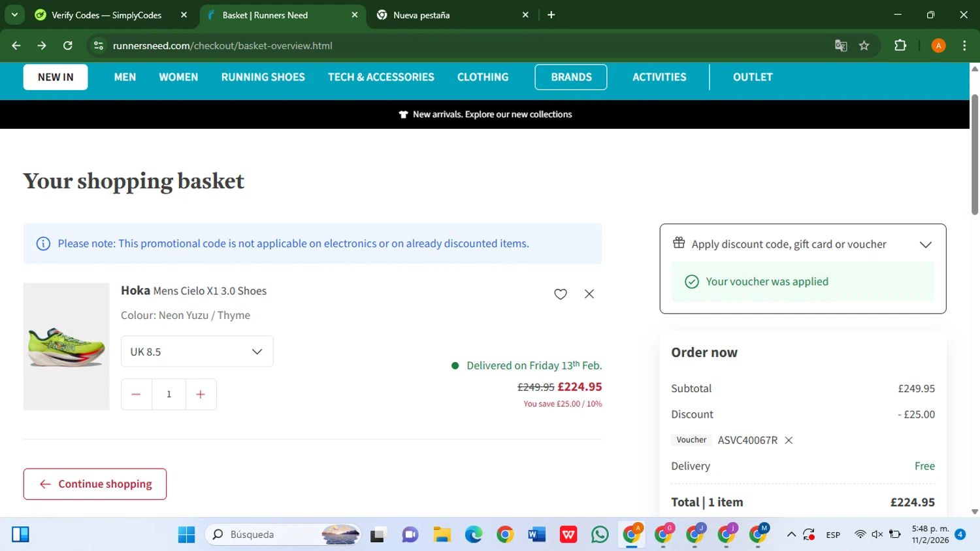Open the tab search dropdown arrow
The height and width of the screenshot is (551, 980).
point(14,15)
